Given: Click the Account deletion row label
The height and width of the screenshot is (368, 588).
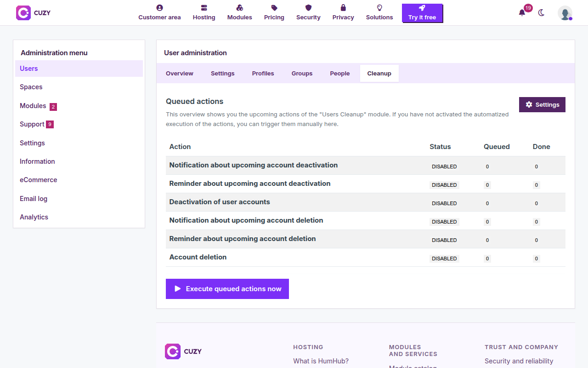Looking at the screenshot, I should (x=198, y=257).
